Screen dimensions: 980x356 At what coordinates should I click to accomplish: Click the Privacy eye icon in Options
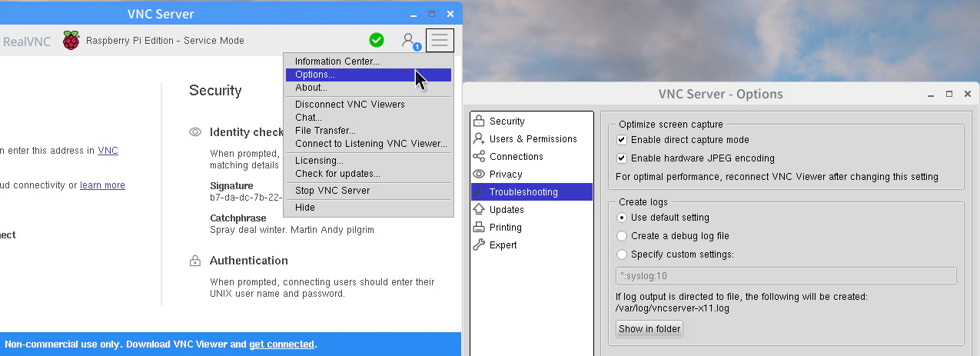(479, 174)
